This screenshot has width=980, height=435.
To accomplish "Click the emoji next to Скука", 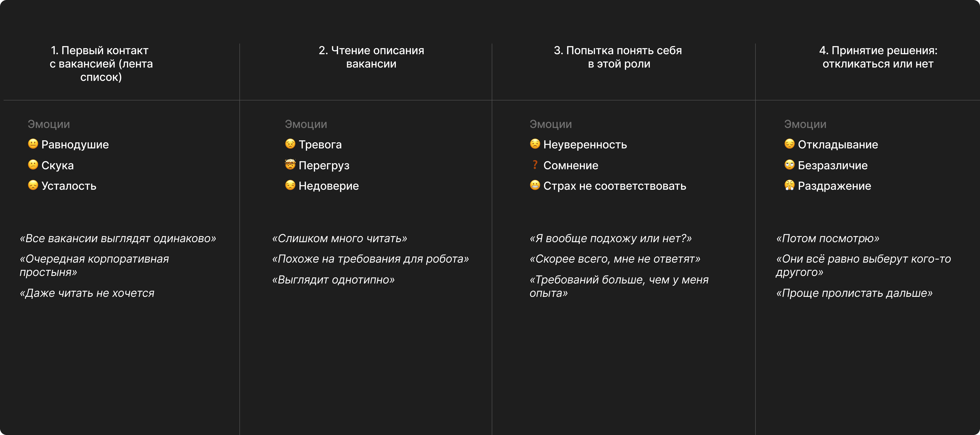I will pyautogui.click(x=33, y=165).
